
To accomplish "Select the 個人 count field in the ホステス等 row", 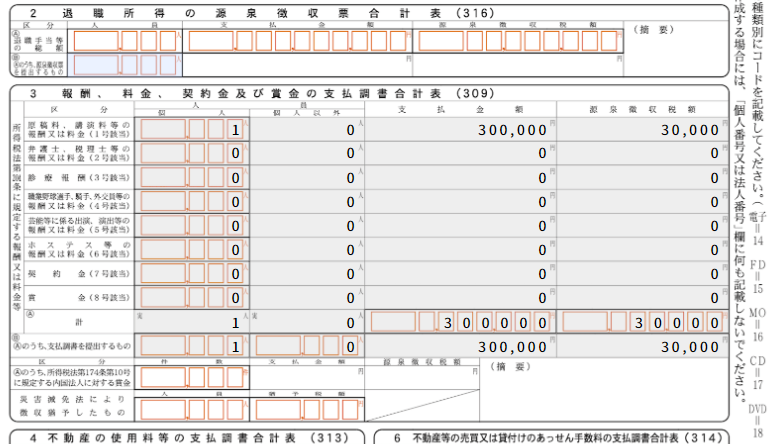I will click(192, 250).
